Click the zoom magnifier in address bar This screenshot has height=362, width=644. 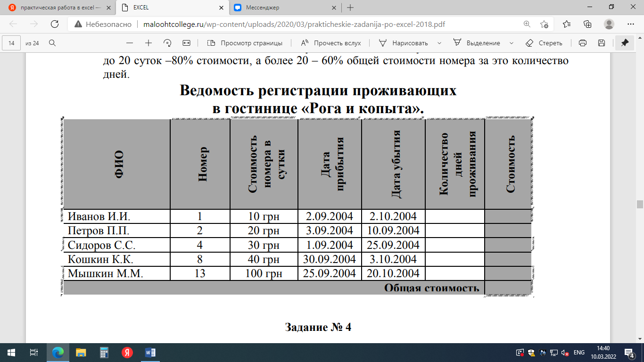pos(527,24)
